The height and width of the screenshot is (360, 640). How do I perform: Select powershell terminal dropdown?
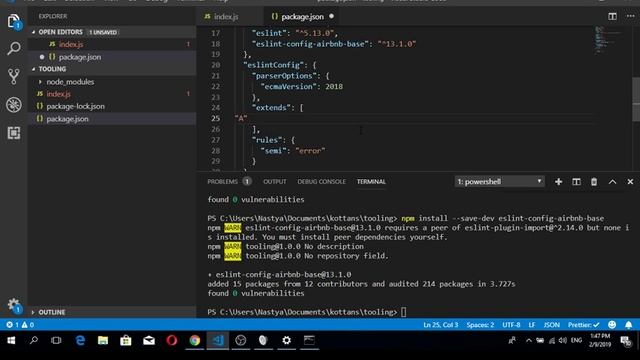coord(500,182)
